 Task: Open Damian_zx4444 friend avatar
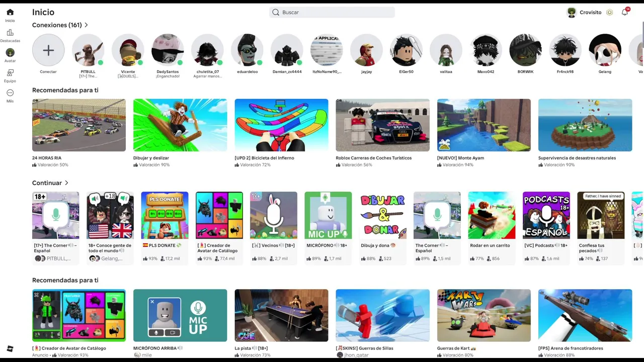(x=287, y=50)
